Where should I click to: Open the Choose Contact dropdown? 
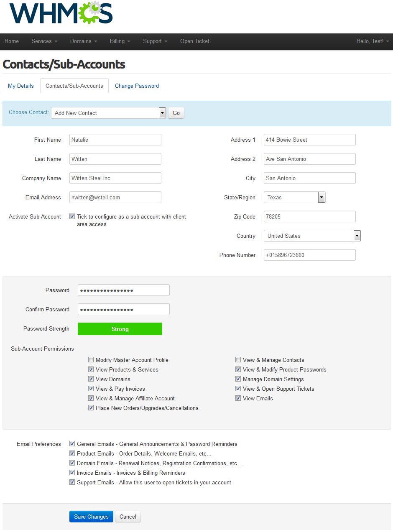tap(109, 113)
